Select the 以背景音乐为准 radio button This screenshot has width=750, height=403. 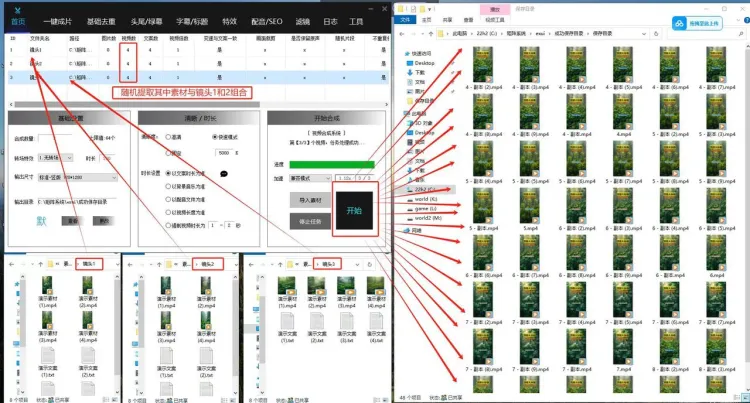point(168,186)
